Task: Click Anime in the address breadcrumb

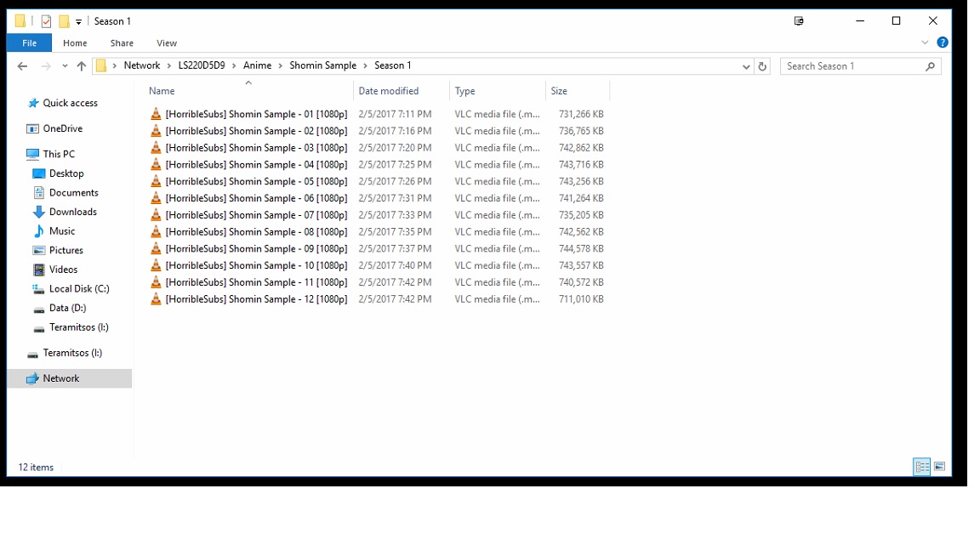Action: tap(258, 65)
